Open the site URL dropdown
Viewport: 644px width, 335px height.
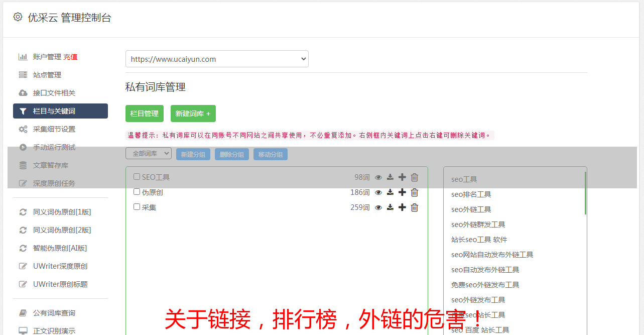[217, 59]
